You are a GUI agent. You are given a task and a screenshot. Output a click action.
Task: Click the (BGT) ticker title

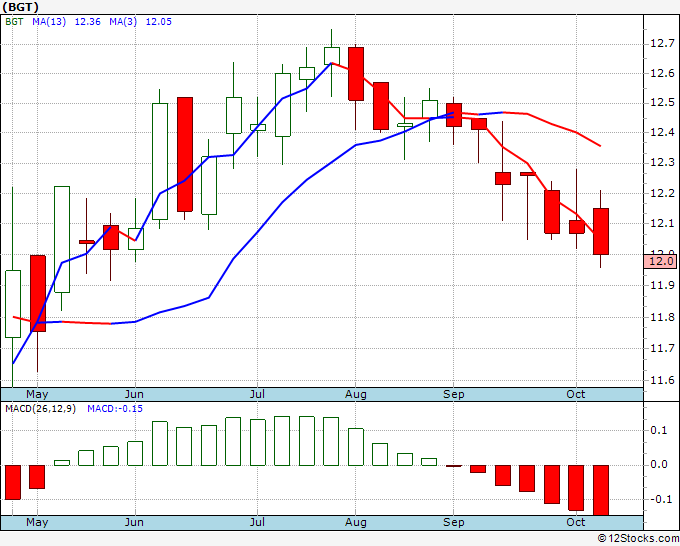(x=20, y=7)
